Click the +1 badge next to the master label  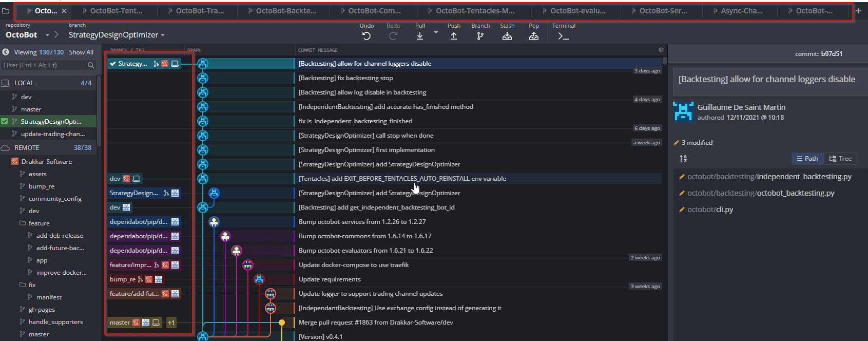tap(171, 323)
